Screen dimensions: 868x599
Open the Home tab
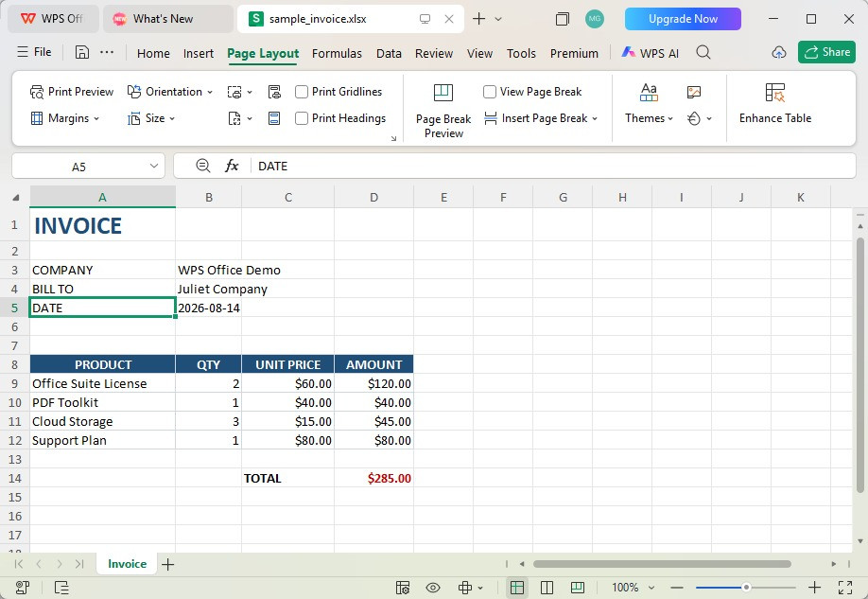(x=153, y=53)
